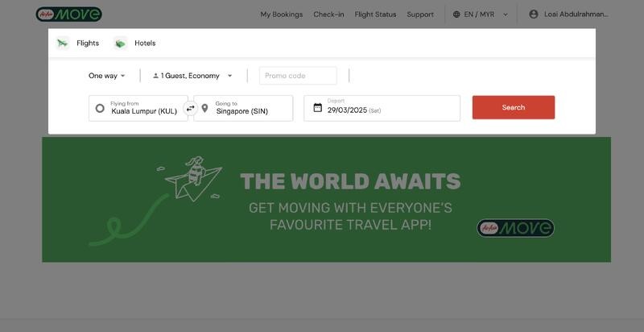Open the Depart date picker field

382,108
